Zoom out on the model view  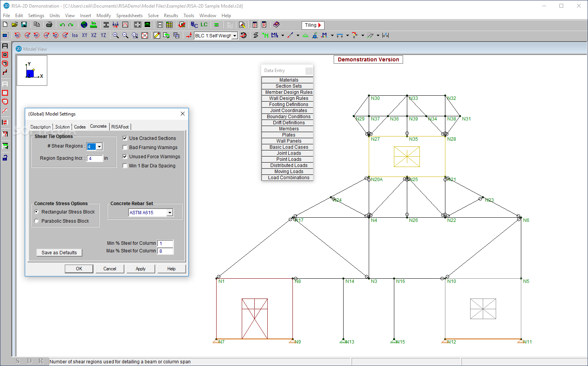125,35
